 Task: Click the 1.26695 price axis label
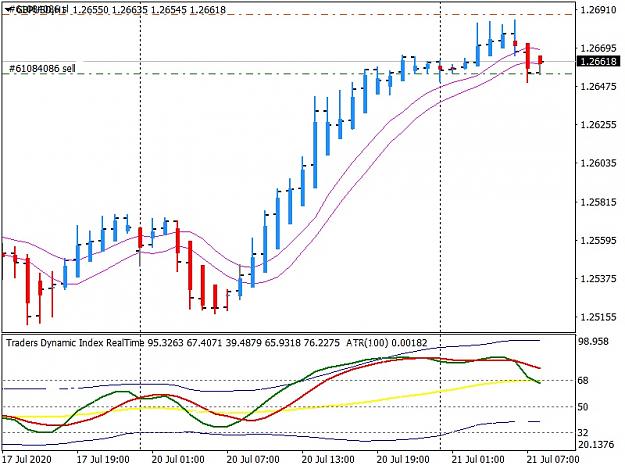coord(599,48)
